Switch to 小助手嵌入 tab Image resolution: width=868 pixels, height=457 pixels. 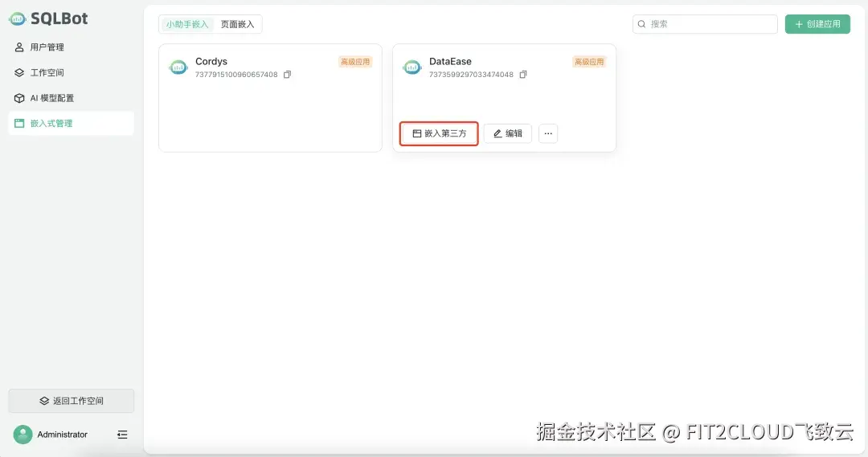[x=187, y=24]
